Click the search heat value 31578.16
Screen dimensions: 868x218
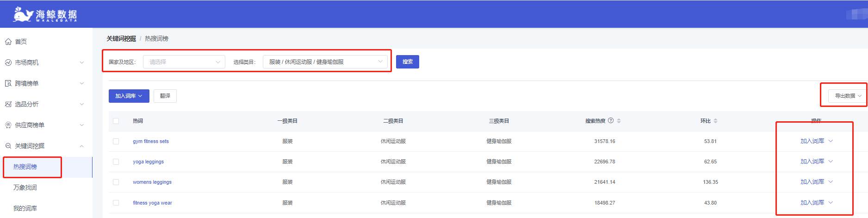[605, 141]
